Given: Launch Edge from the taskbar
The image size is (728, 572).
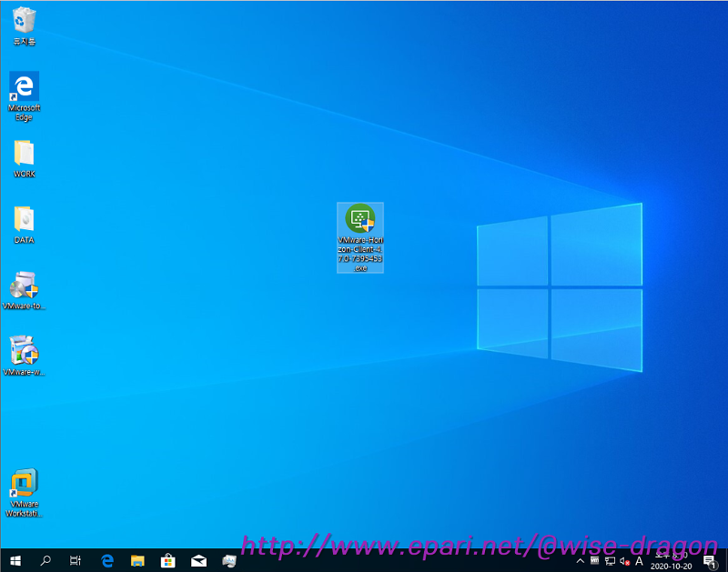Looking at the screenshot, I should pyautogui.click(x=107, y=561).
